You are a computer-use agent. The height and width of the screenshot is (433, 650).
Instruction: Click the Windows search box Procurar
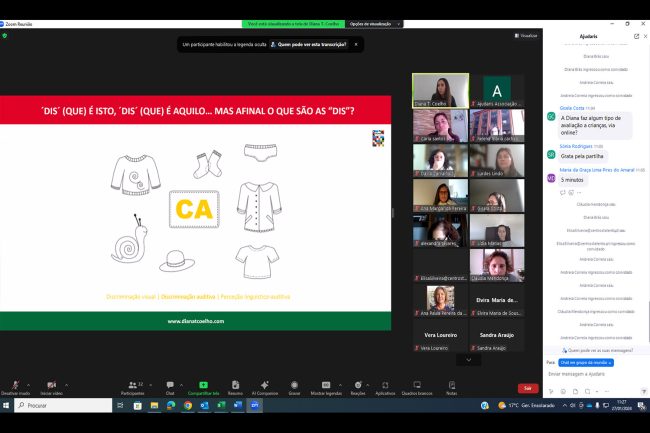tap(60, 405)
